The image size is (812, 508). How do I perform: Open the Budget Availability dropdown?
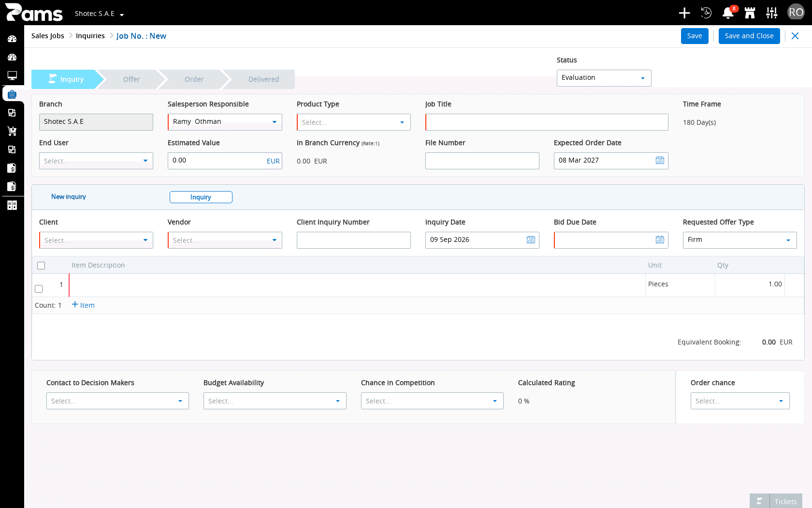point(275,401)
